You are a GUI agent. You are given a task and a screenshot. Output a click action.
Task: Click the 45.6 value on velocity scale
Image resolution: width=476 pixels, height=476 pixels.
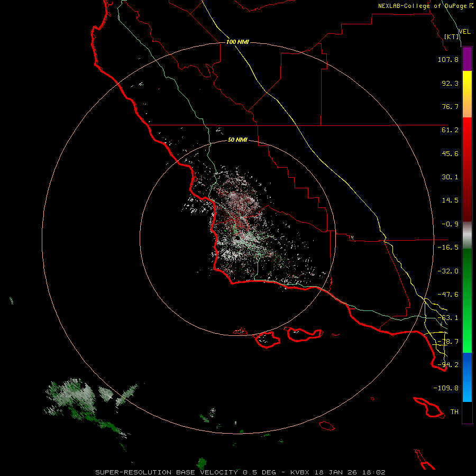450,153
